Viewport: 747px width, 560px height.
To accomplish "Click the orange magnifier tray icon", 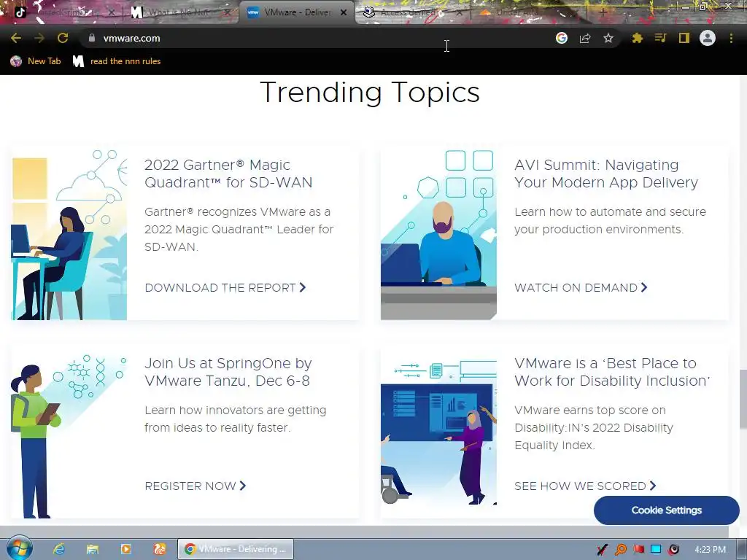I will (x=621, y=550).
